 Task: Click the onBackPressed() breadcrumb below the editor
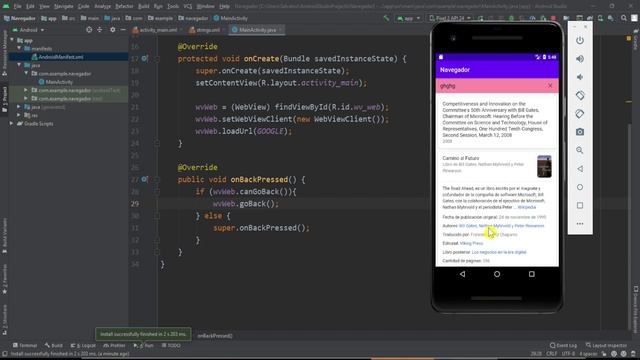tap(215, 336)
